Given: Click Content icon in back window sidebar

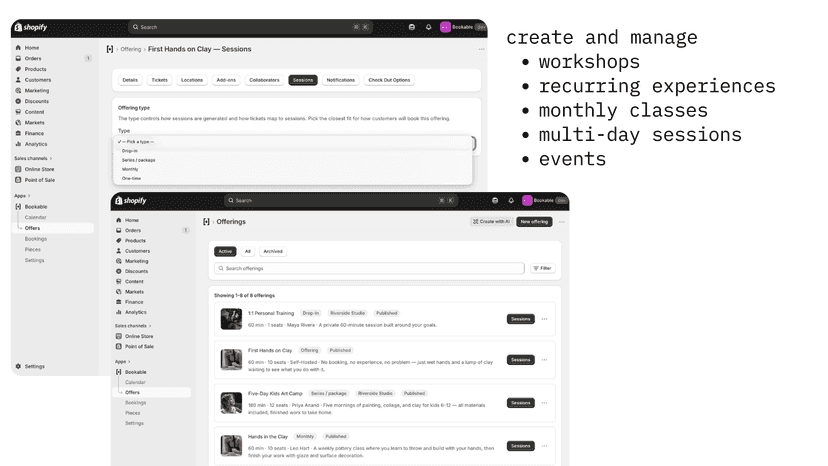Looking at the screenshot, I should coord(18,112).
